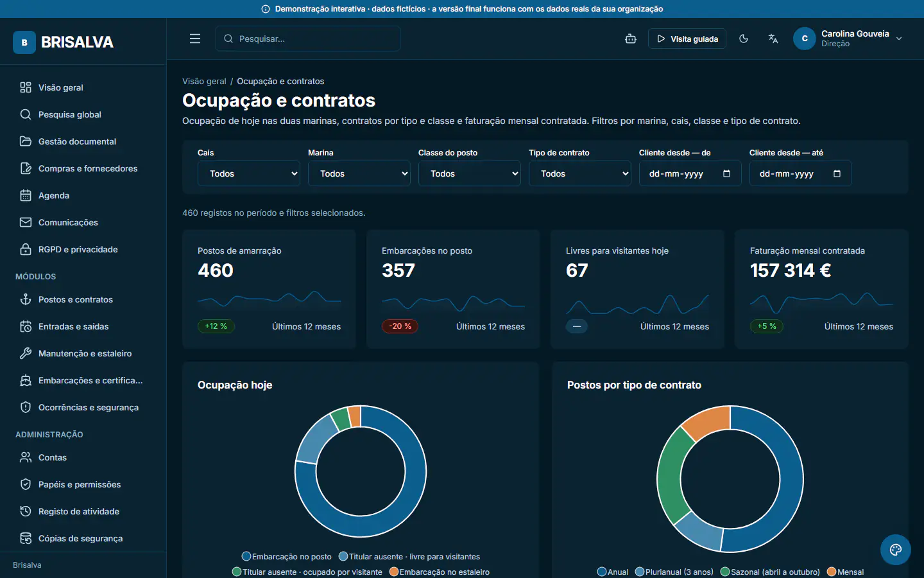Image resolution: width=924 pixels, height=578 pixels.
Task: Open Cópias de segurança page
Action: (x=83, y=538)
